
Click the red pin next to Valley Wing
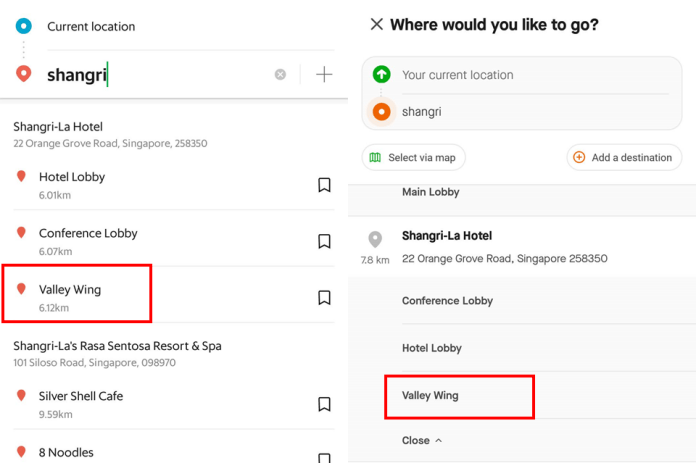21,289
